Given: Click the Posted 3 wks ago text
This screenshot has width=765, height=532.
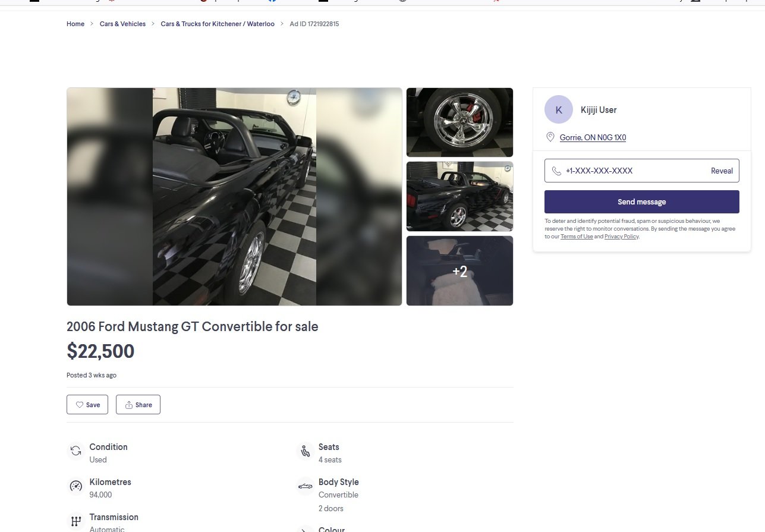Looking at the screenshot, I should point(92,375).
